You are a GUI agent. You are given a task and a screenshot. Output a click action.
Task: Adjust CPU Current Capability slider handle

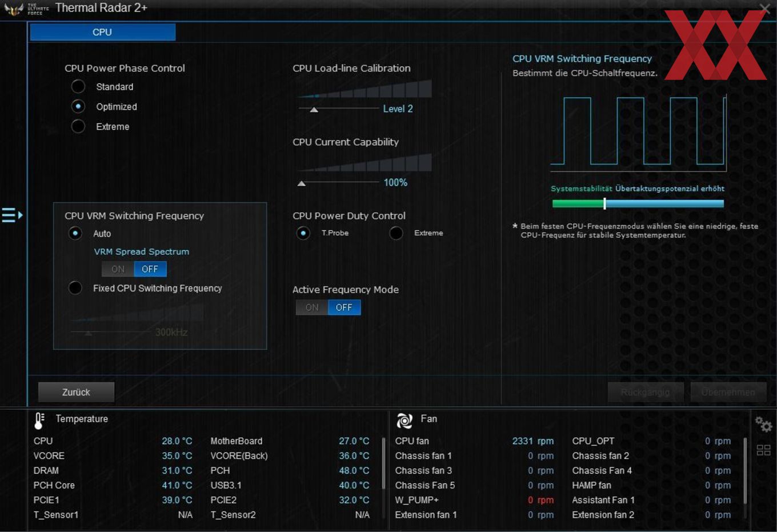coord(302,183)
